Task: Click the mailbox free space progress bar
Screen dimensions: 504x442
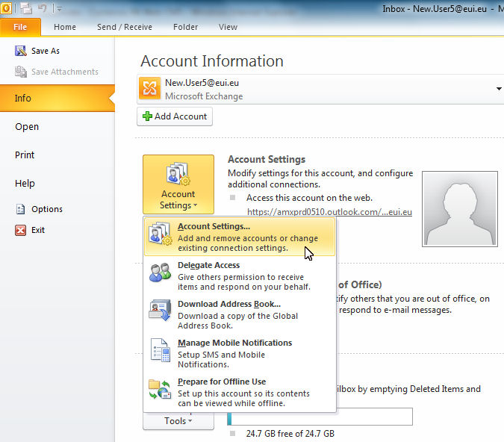Action: (x=321, y=416)
